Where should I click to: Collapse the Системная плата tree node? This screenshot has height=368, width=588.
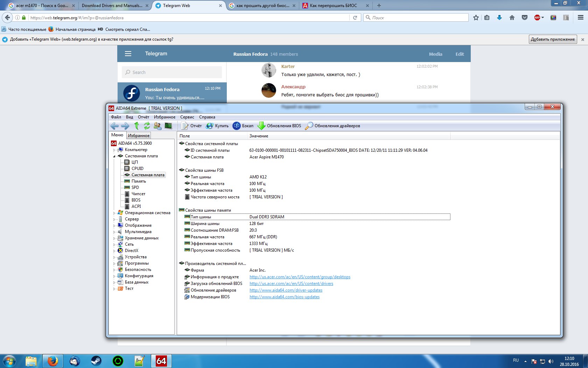[x=114, y=156]
